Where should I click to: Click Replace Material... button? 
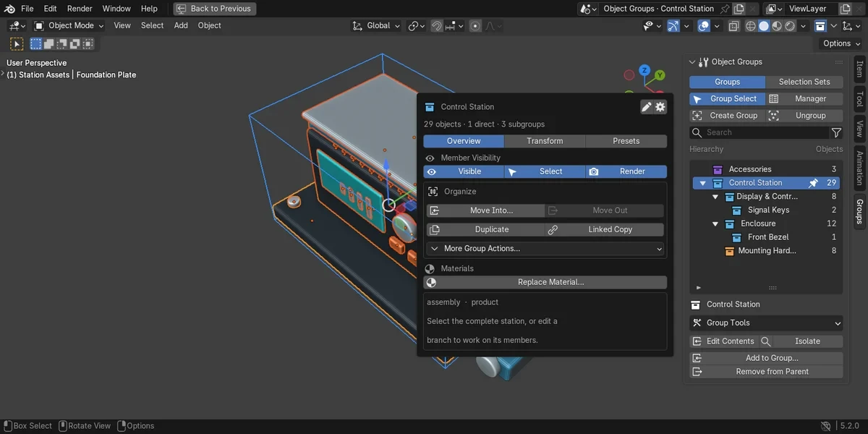(x=545, y=282)
